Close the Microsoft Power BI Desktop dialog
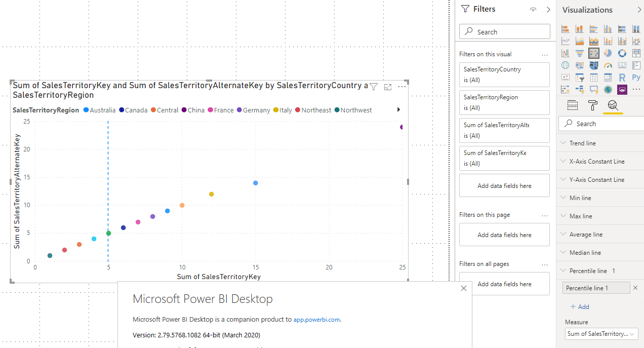This screenshot has height=348, width=644. (464, 288)
